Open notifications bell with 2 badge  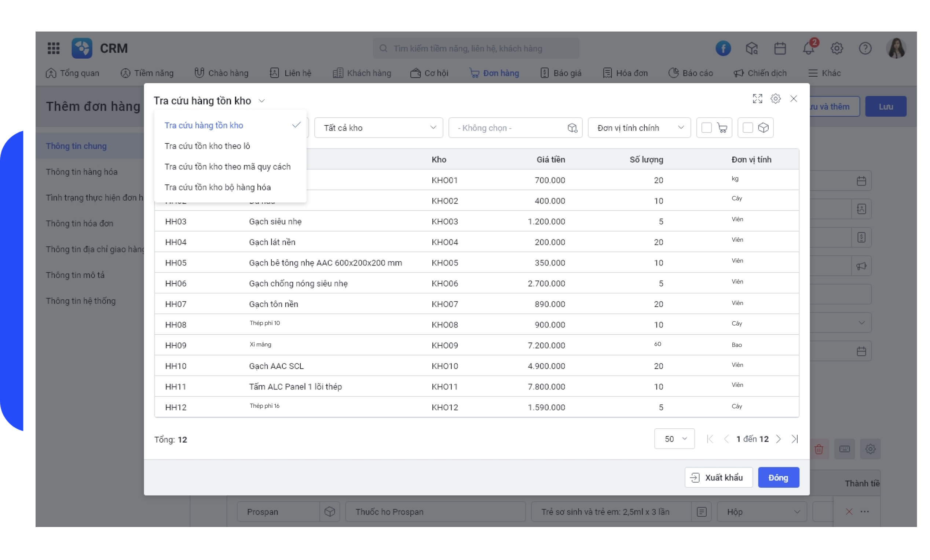[809, 47]
